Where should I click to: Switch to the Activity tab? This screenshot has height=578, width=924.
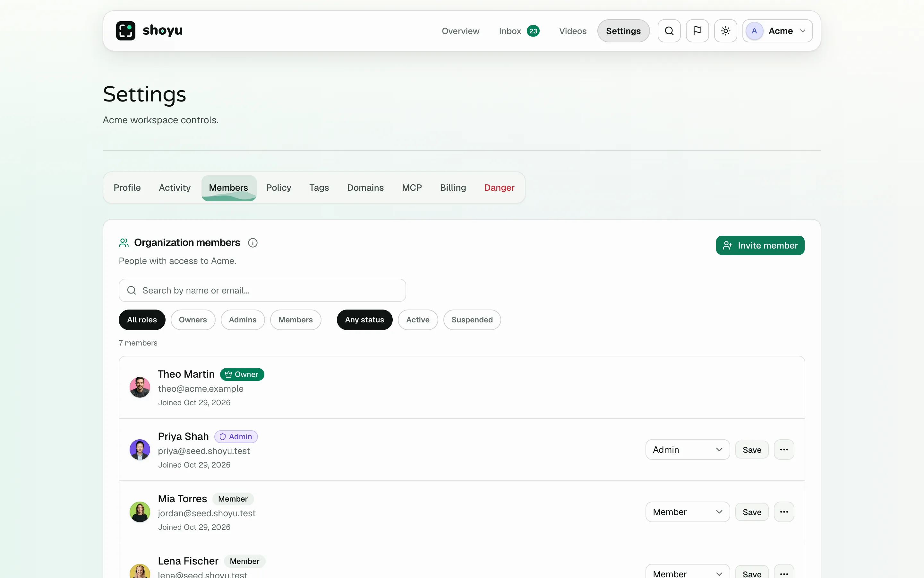(175, 188)
